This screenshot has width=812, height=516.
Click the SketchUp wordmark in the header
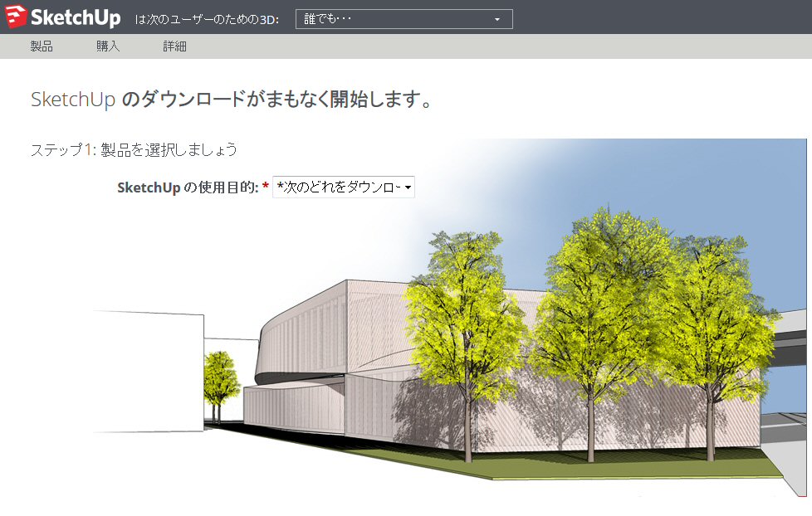[x=76, y=17]
